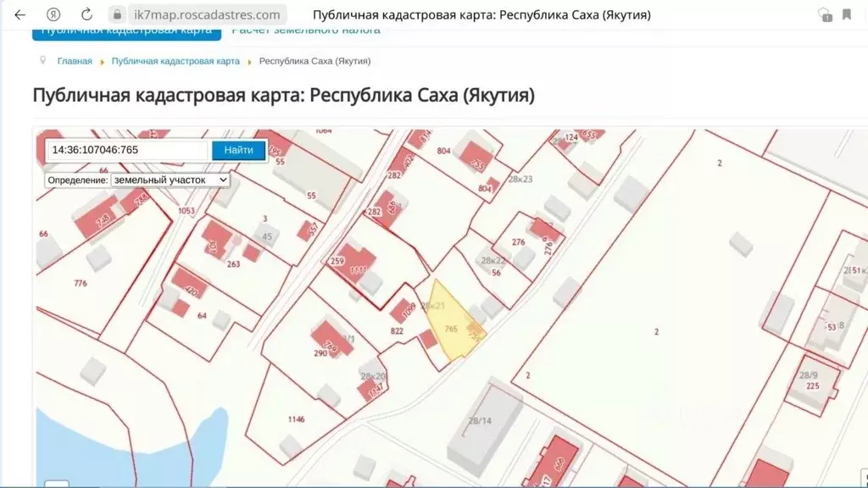
Task: Open the Главная breadcrumb link
Action: point(74,60)
